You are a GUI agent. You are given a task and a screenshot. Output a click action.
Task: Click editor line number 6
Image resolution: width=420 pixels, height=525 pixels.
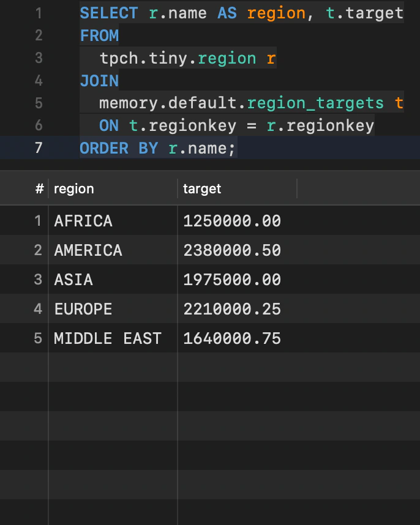click(39, 125)
